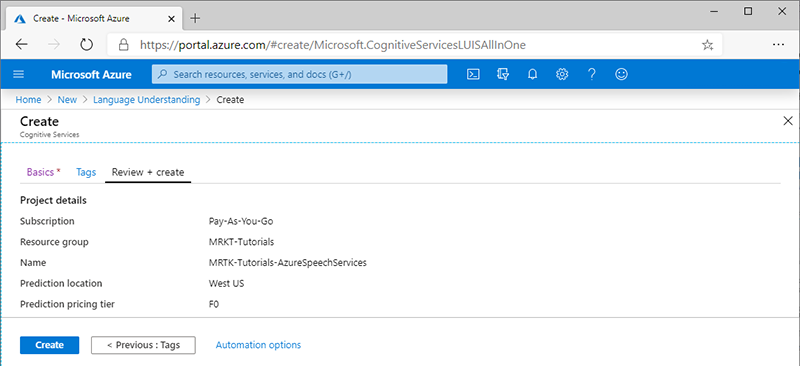Click the browser address bar URL
The width and height of the screenshot is (800, 366).
click(x=333, y=45)
